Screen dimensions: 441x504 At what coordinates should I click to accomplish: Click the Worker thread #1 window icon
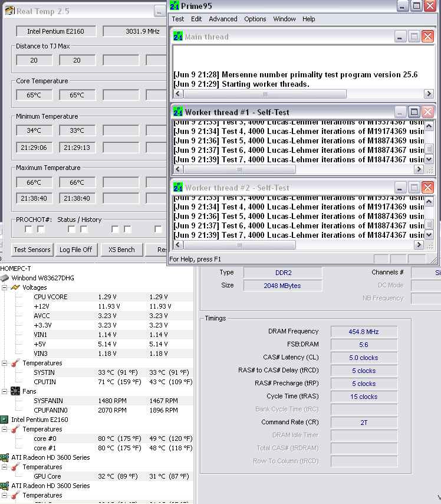178,112
